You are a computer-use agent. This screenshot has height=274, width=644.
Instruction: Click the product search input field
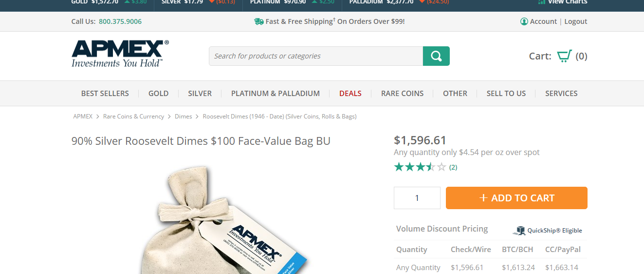[315, 56]
